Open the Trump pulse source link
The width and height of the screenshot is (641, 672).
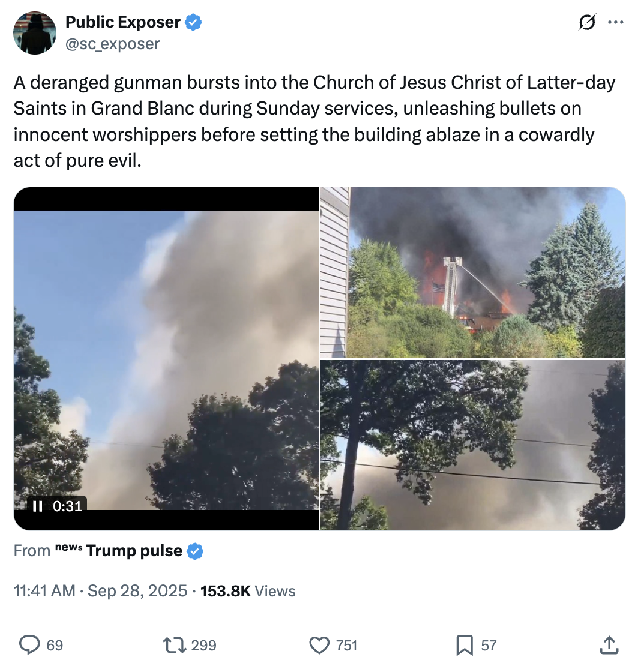click(x=134, y=551)
